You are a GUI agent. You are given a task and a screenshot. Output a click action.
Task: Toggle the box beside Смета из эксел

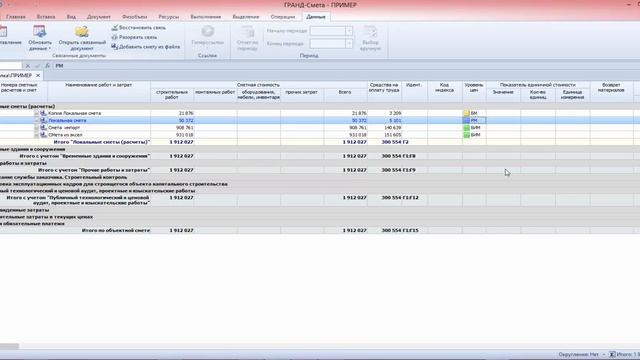[36, 135]
